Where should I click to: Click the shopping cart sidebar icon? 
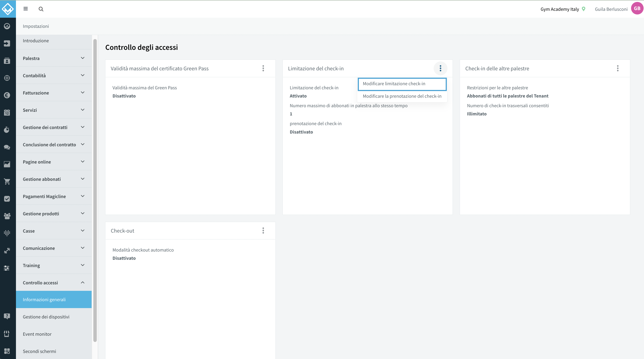(7, 181)
